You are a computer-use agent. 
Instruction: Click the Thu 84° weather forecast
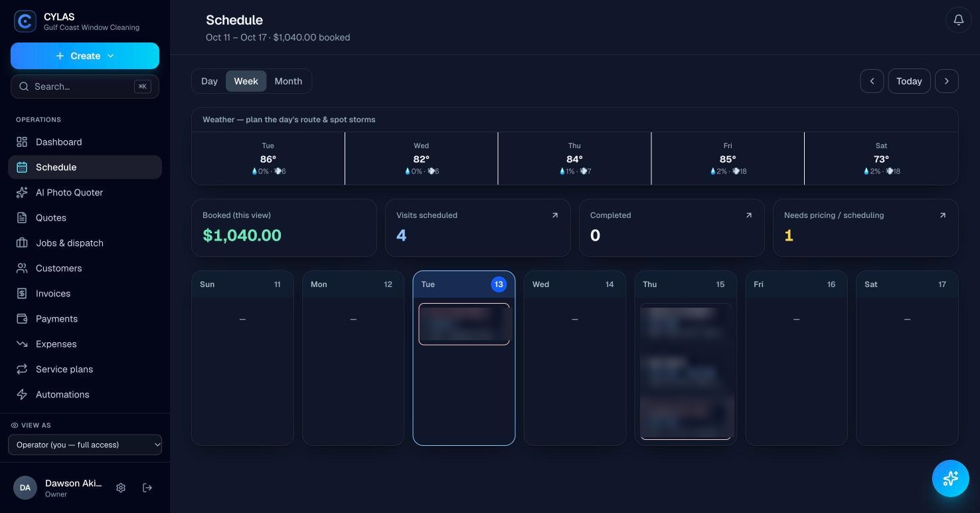click(x=574, y=158)
